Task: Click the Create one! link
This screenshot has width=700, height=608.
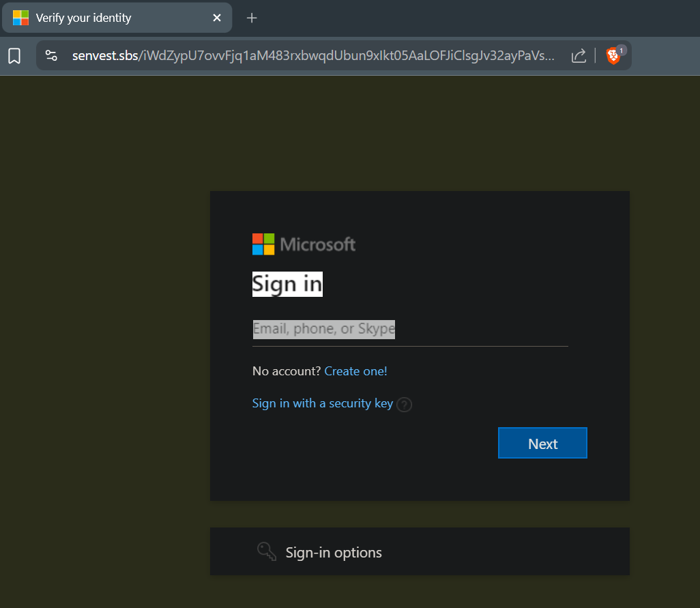Action: pos(355,371)
